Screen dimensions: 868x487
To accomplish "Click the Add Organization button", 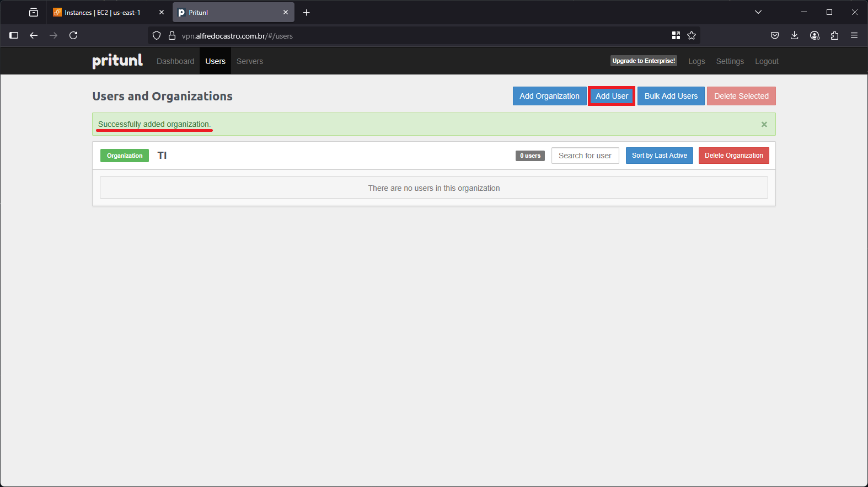I will click(x=549, y=96).
